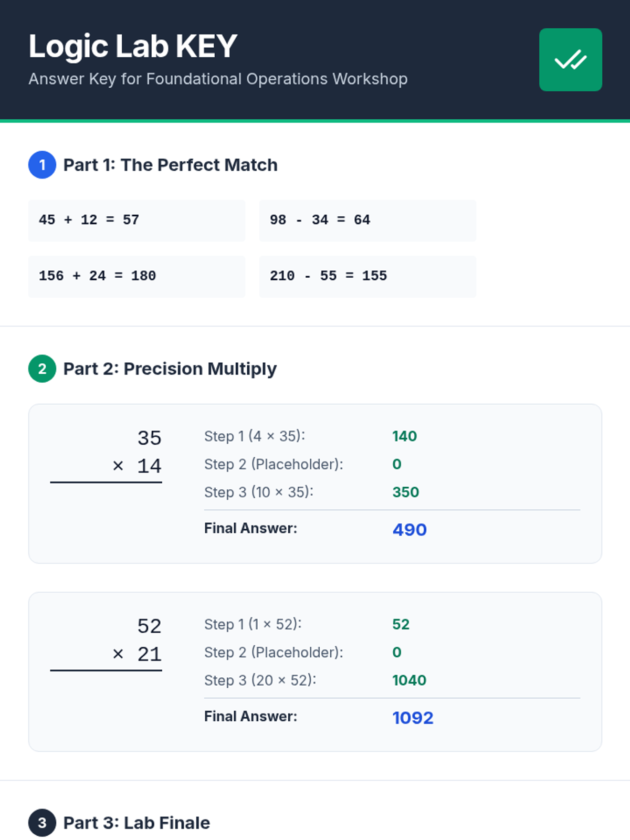The width and height of the screenshot is (630, 840).
Task: Click the blue number 1 badge
Action: (42, 165)
